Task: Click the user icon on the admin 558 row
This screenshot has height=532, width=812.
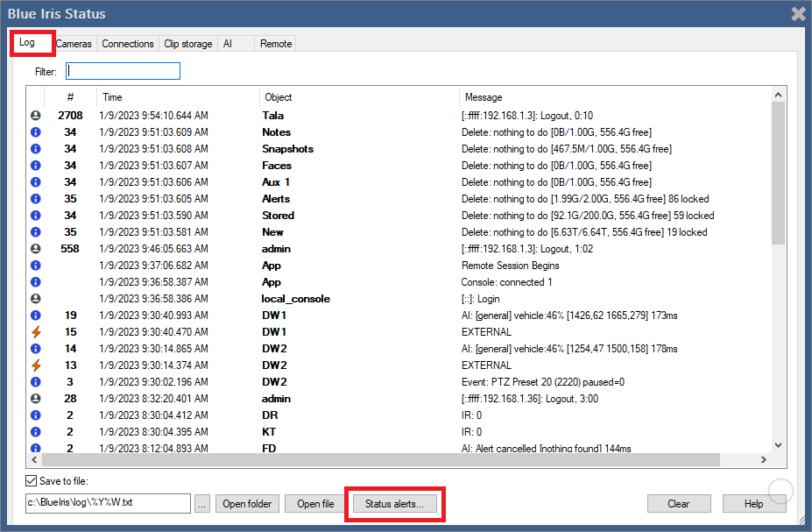Action: pyautogui.click(x=35, y=249)
